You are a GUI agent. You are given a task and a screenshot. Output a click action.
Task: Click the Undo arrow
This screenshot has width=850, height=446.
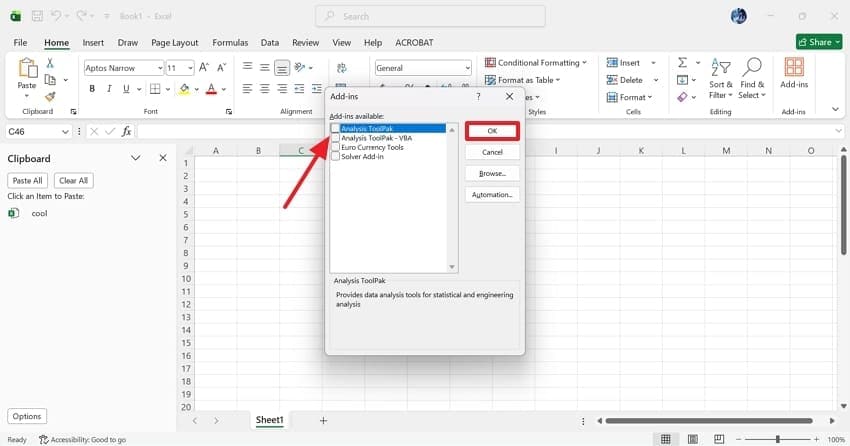tap(56, 16)
